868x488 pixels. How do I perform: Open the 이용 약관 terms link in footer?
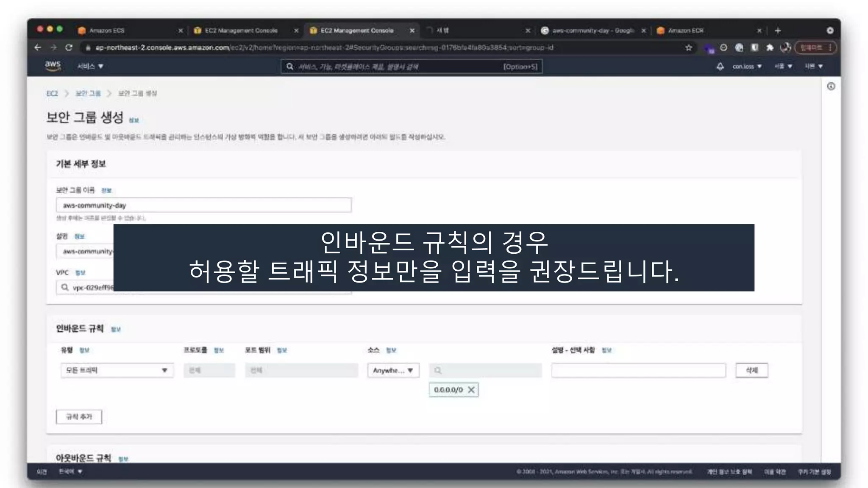coord(775,471)
